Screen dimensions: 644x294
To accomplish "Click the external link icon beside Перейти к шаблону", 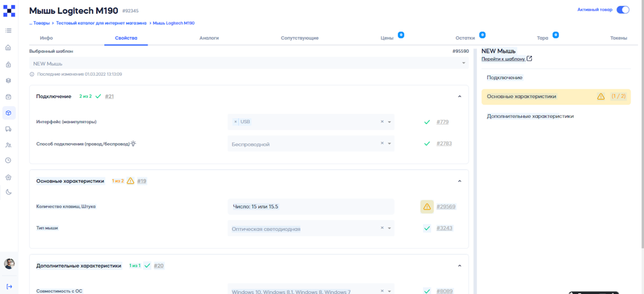I will click(529, 59).
